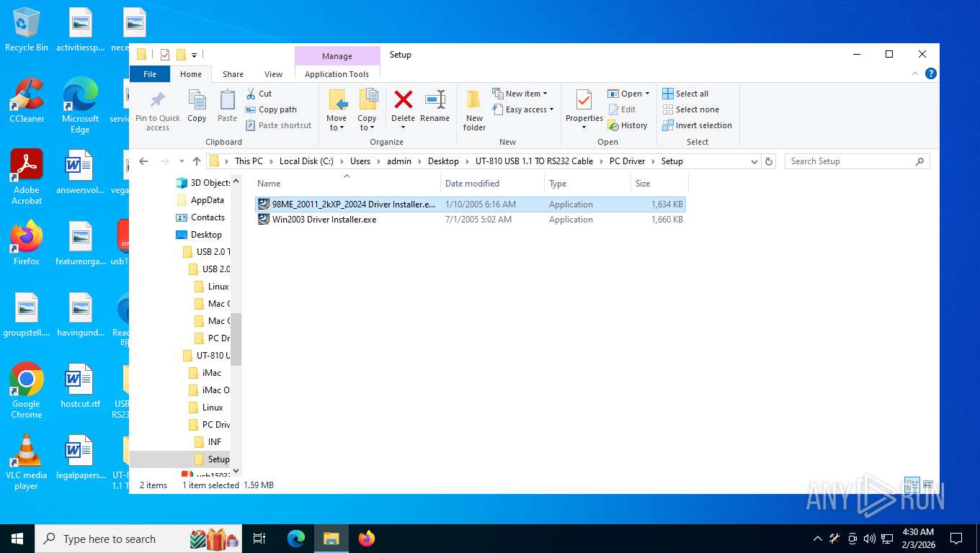Open file History from the ribbon
Image resolution: width=980 pixels, height=553 pixels.
pyautogui.click(x=628, y=125)
